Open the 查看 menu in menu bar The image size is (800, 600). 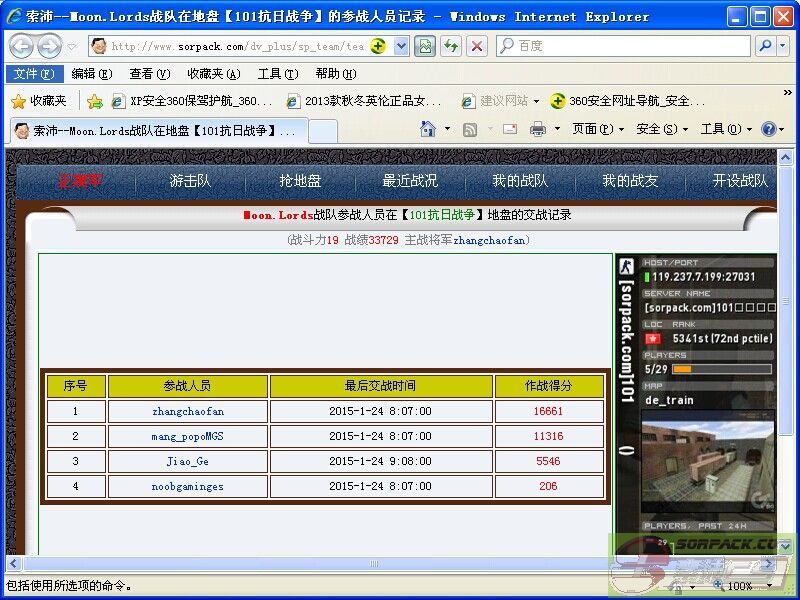pos(149,74)
